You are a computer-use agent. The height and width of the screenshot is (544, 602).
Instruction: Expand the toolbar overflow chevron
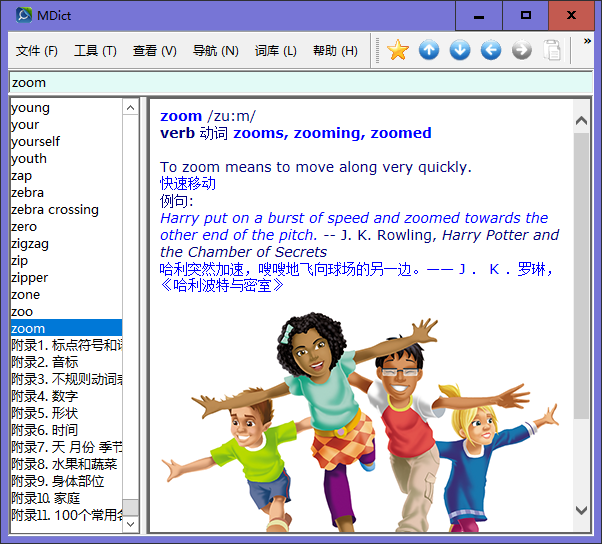[587, 42]
